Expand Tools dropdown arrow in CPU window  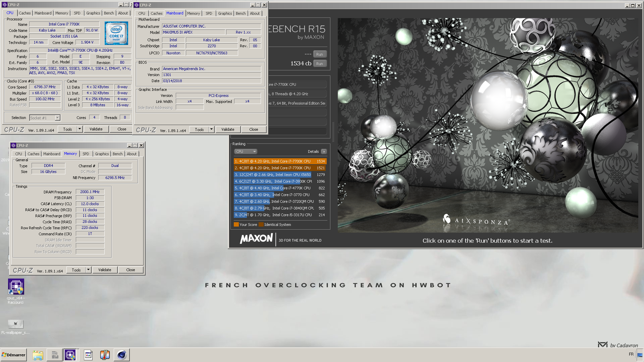pos(80,129)
